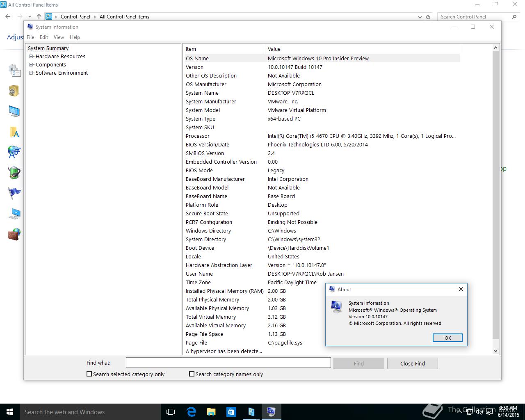Click the About dialog info icon
The height and width of the screenshot is (420, 525).
point(336,306)
